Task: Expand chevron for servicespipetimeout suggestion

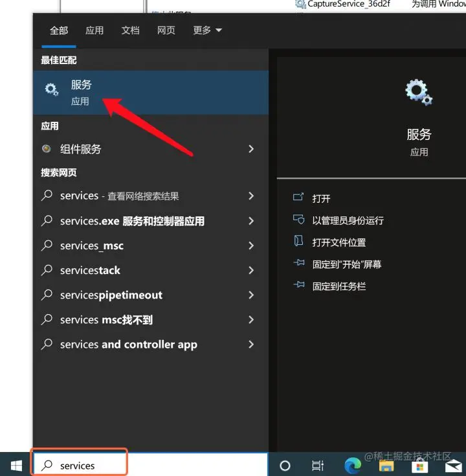Action: pos(251,295)
